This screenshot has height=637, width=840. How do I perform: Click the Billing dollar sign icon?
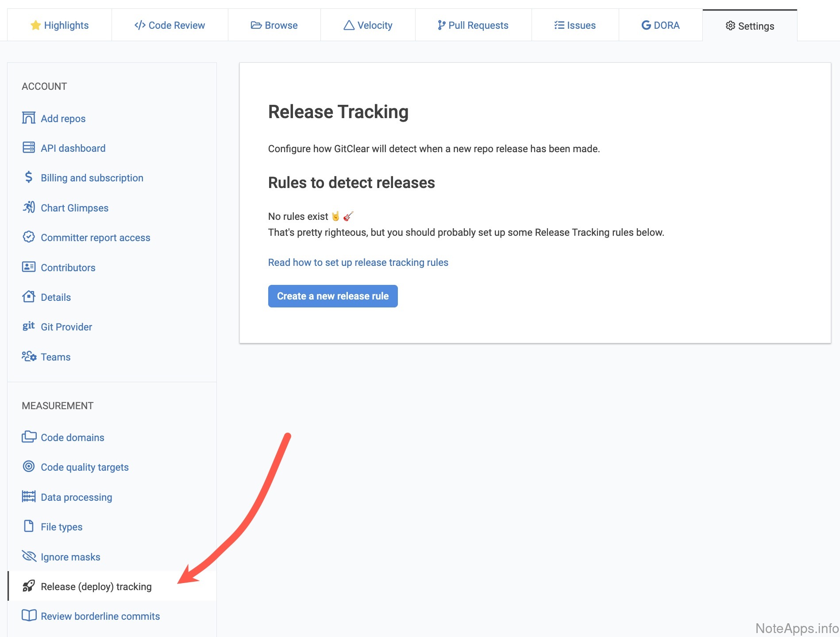coord(29,177)
